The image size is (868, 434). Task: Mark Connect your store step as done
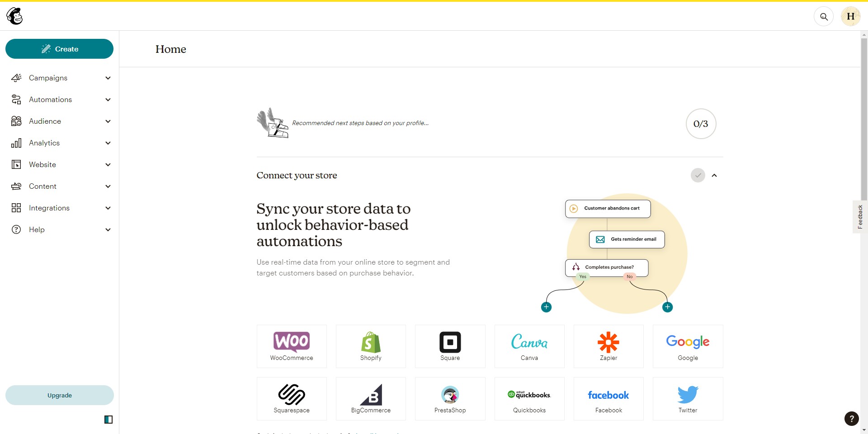(698, 175)
